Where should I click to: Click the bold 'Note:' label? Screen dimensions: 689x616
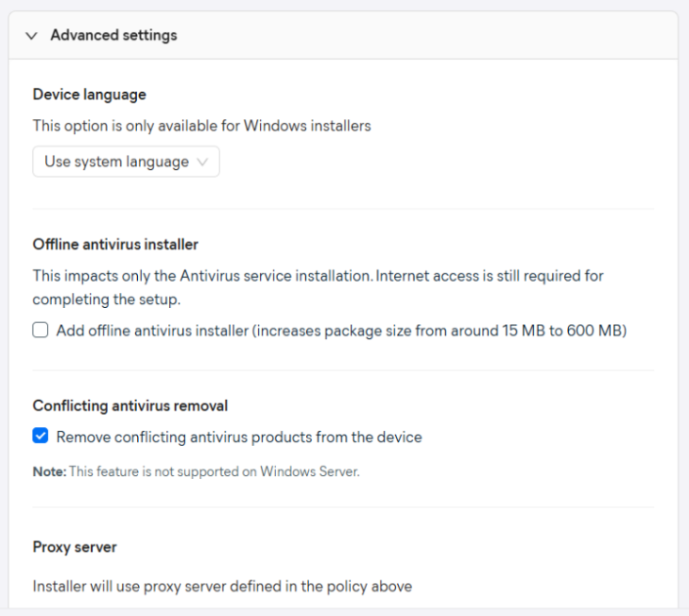(x=49, y=471)
